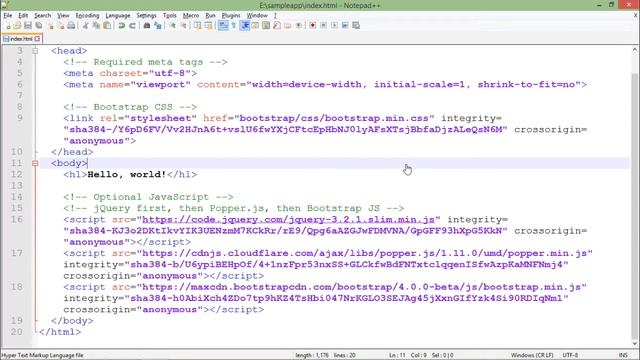Open the Edit menu

(23, 16)
